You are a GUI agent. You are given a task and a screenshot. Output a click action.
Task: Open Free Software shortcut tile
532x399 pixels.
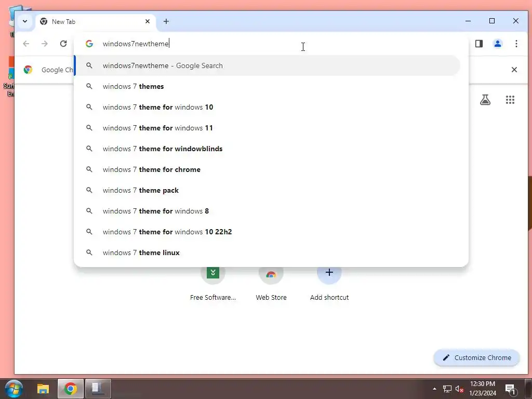212,283
